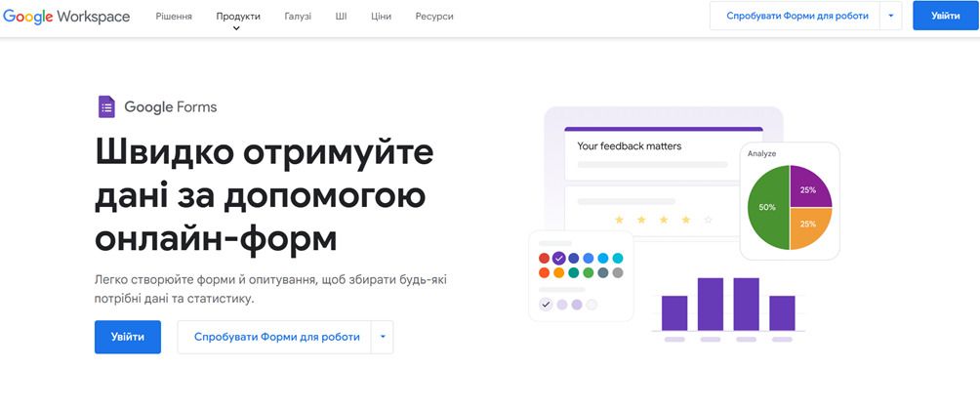Click hero Спробувати Форми для роботи button
980x409 pixels.
(276, 337)
